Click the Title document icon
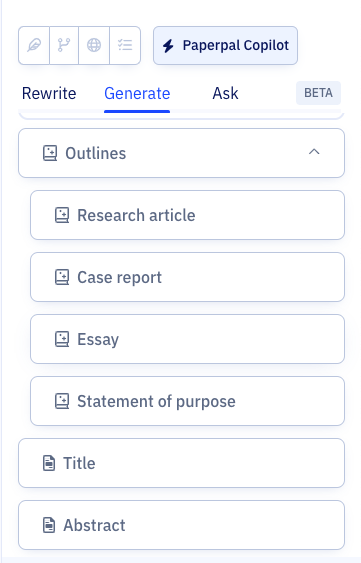361x563 pixels. click(x=49, y=463)
